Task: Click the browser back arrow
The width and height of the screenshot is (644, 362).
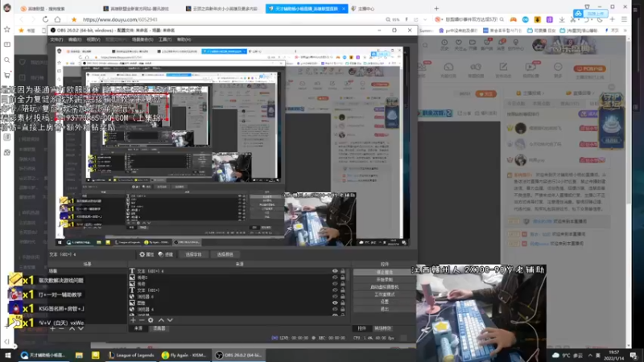Action: point(22,19)
